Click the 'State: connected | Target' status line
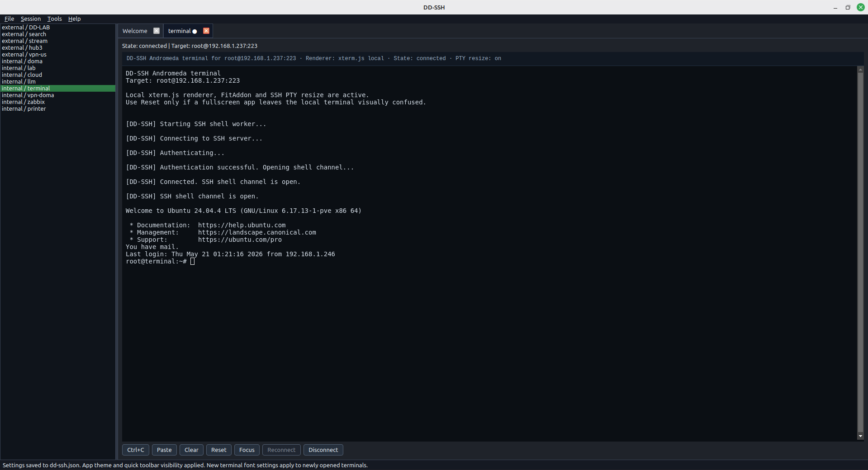 [x=190, y=46]
